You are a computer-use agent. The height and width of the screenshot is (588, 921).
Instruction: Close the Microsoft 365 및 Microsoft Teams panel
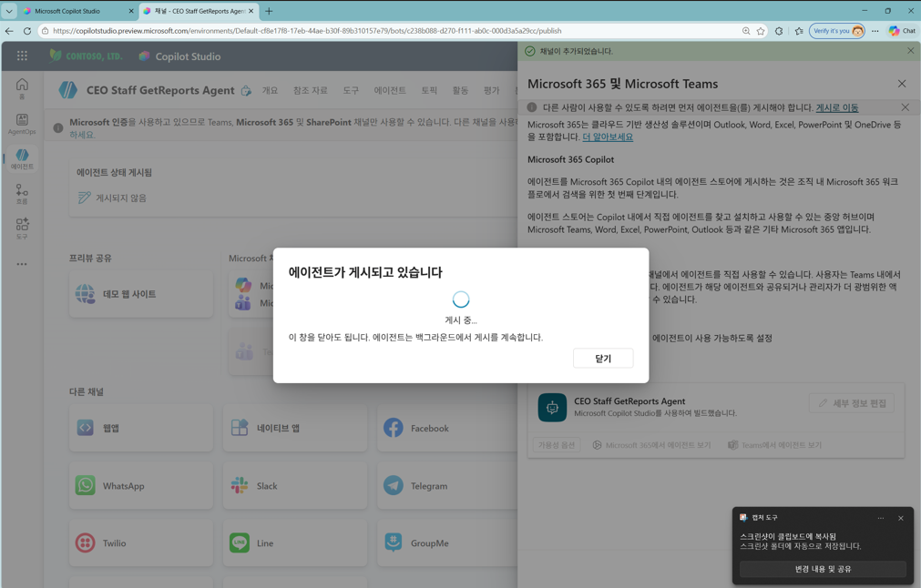902,84
